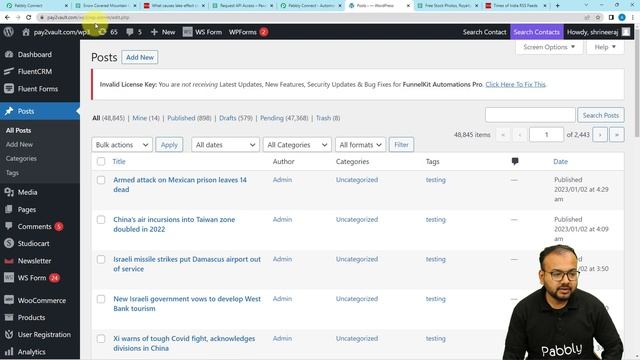Expand the Help panel
Image resolution: width=640 pixels, height=360 pixels.
pyautogui.click(x=605, y=47)
